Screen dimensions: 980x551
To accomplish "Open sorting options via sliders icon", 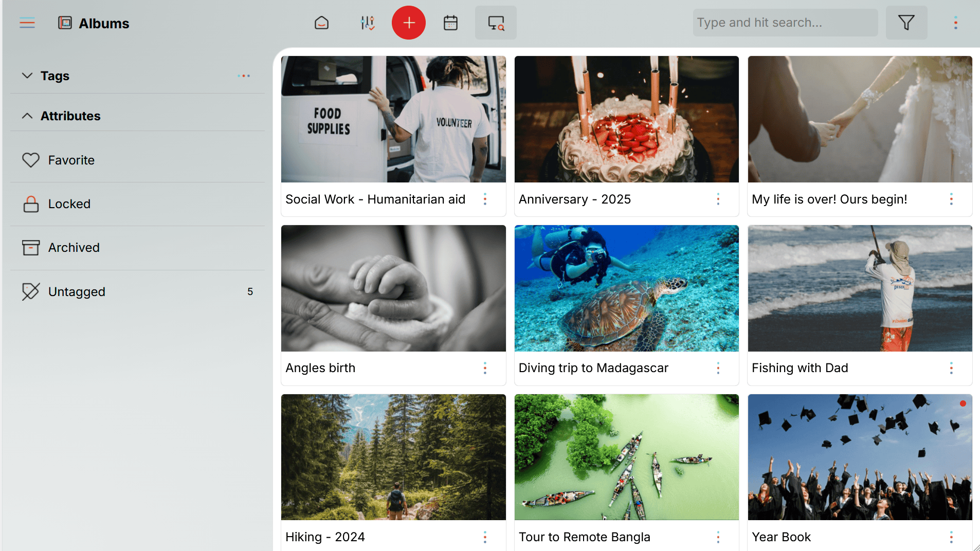I will 367,23.
